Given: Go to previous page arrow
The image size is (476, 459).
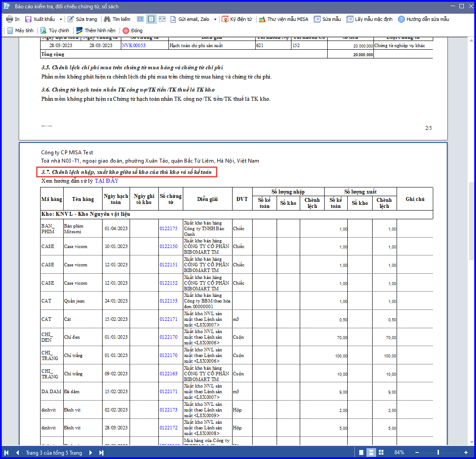Looking at the screenshot, I should point(17,452).
